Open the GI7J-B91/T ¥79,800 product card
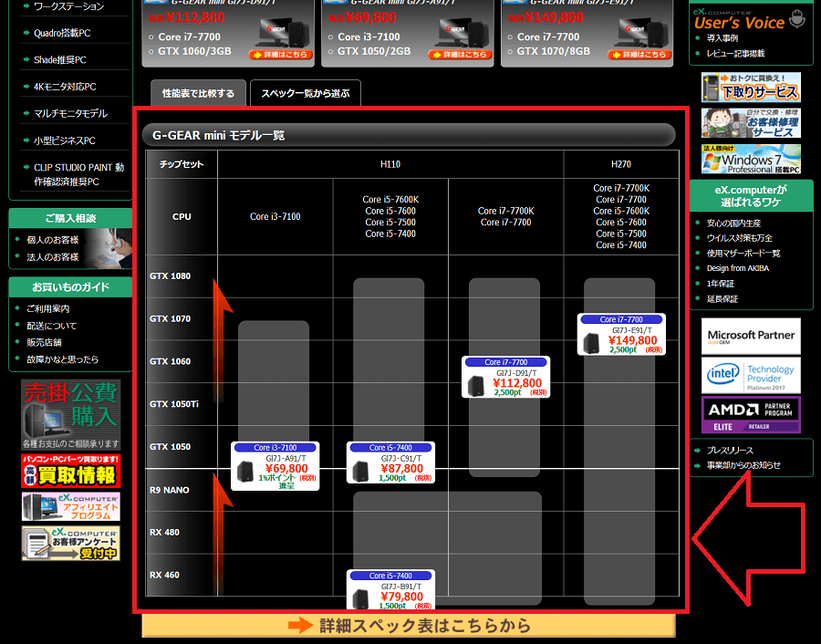Viewport: 821px width, 644px height. (x=390, y=589)
